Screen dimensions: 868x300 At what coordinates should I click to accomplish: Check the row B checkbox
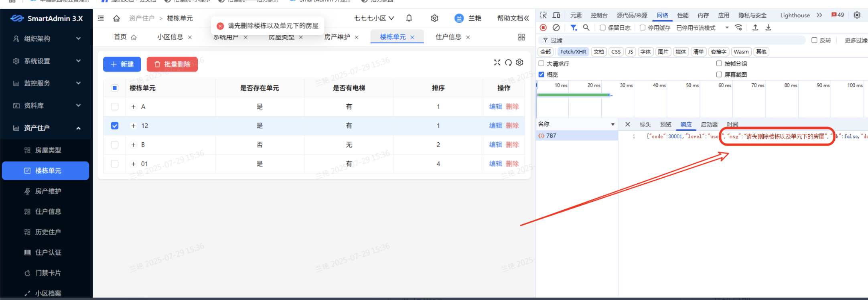coord(115,145)
